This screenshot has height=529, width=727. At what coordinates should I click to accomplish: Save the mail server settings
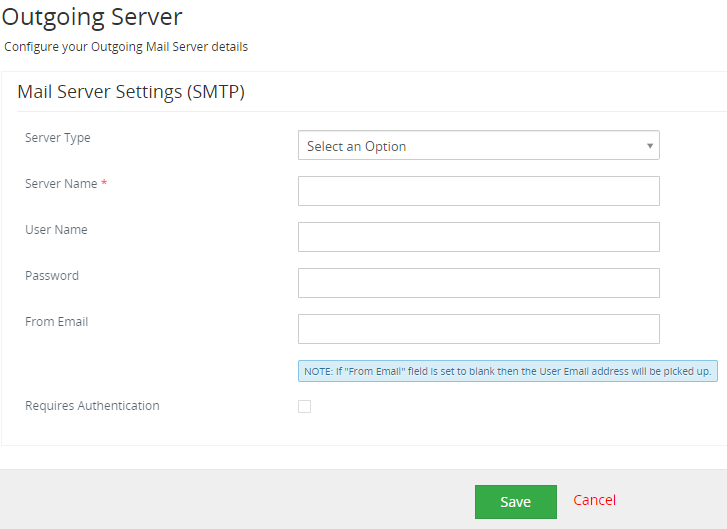516,502
